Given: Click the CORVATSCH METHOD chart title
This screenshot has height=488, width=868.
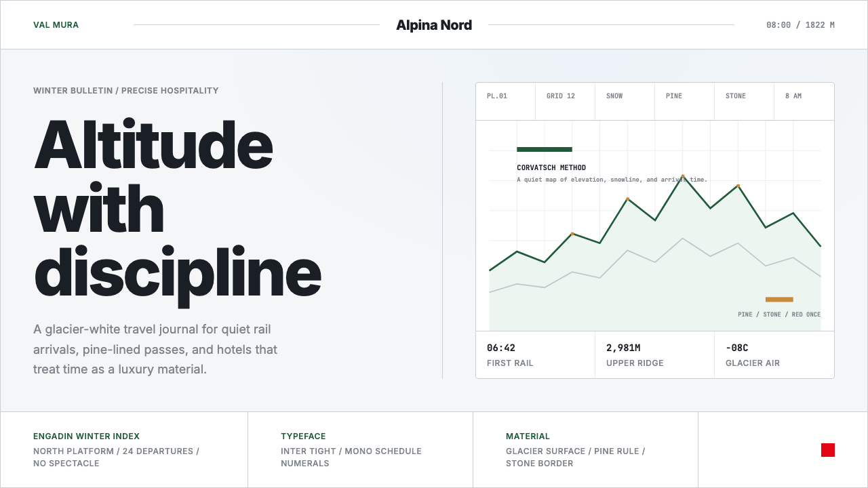Looking at the screenshot, I should [551, 167].
